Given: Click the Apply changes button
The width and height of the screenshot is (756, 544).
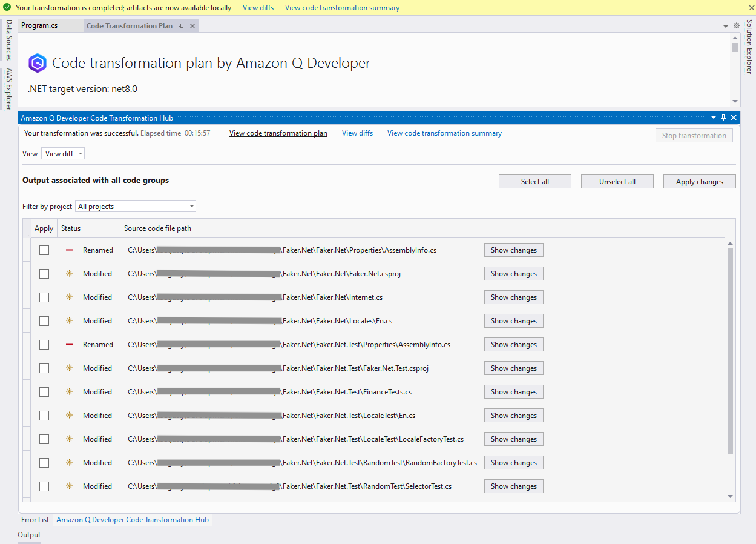Looking at the screenshot, I should pos(699,182).
